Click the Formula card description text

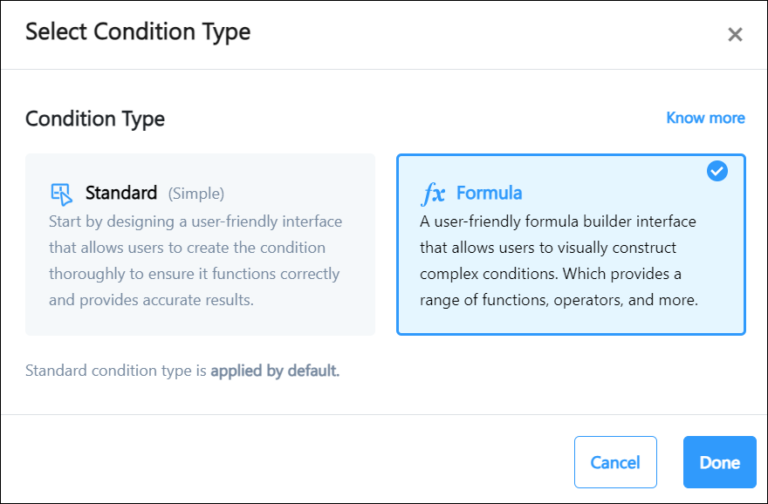pyautogui.click(x=559, y=261)
